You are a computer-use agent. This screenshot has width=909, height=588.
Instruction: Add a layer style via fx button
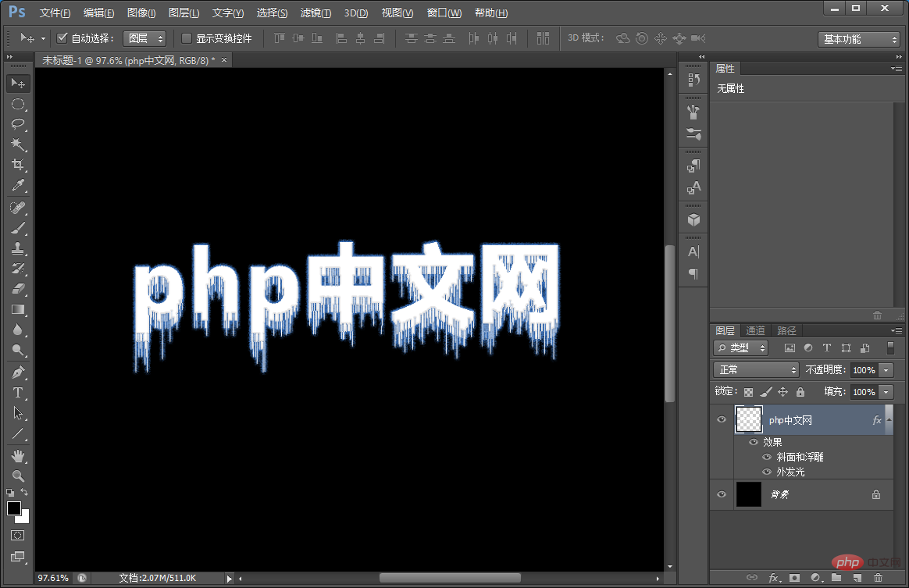774,578
